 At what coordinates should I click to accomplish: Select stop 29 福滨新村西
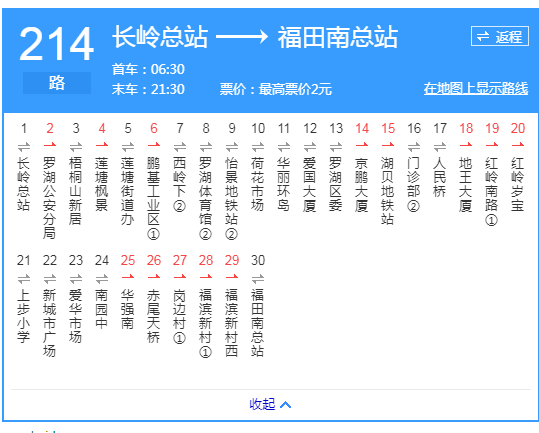(x=232, y=323)
